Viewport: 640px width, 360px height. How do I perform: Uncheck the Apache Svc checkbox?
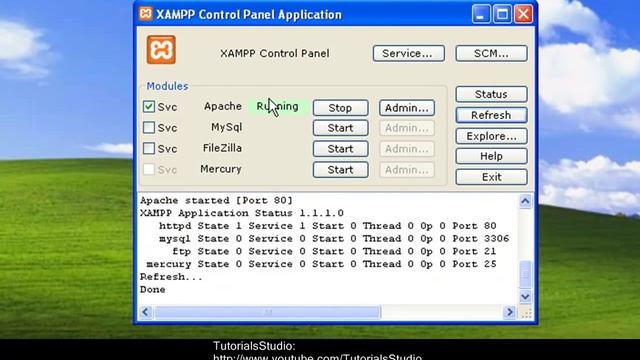pos(149,107)
